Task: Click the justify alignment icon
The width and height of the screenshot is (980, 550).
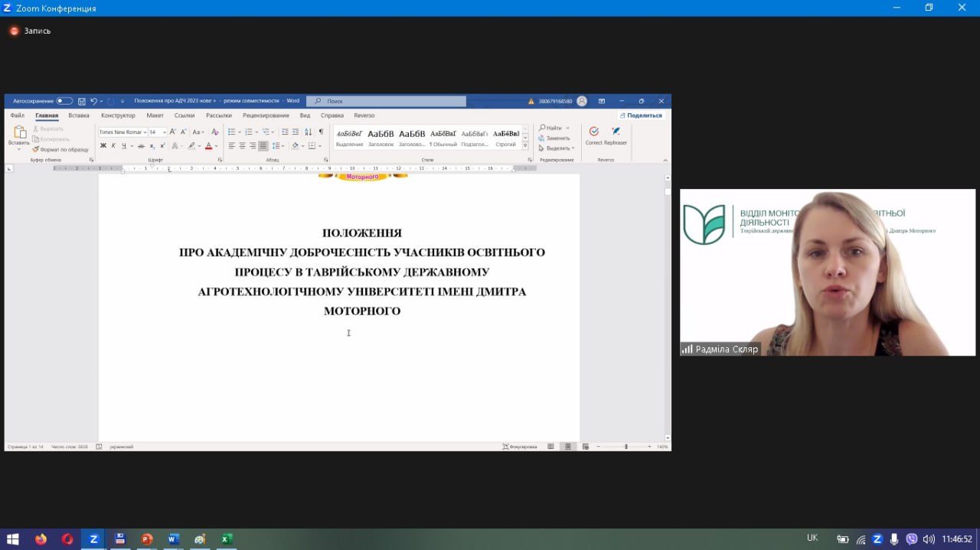Action: [x=263, y=145]
